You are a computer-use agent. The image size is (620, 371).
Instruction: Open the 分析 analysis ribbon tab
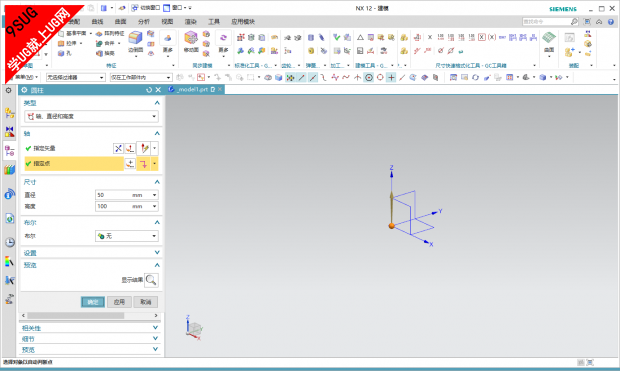[144, 22]
